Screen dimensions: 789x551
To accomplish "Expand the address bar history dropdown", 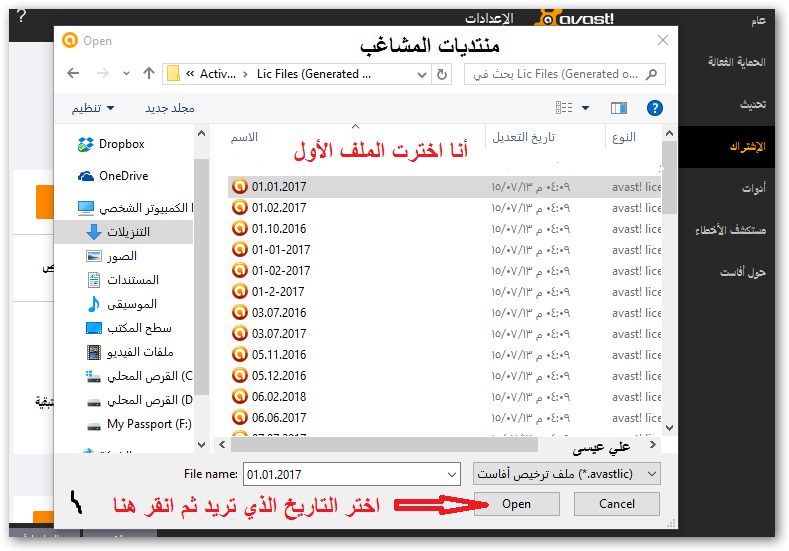I will pyautogui.click(x=417, y=74).
